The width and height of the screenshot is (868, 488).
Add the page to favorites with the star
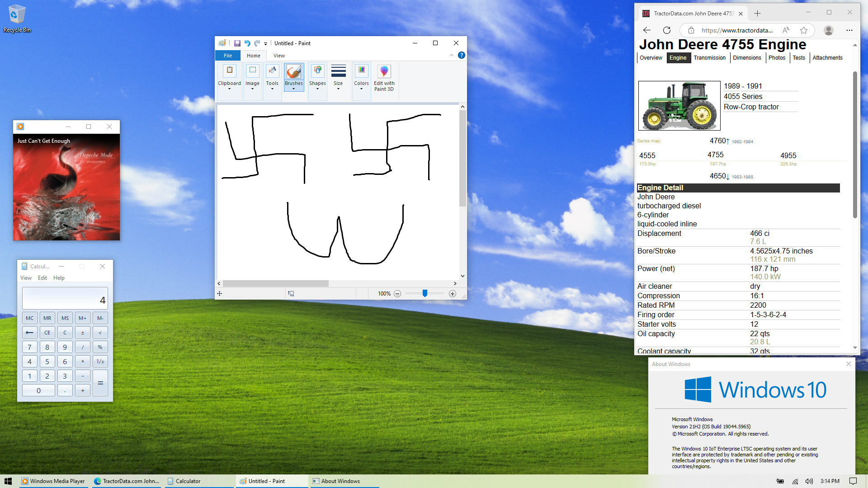pos(804,30)
